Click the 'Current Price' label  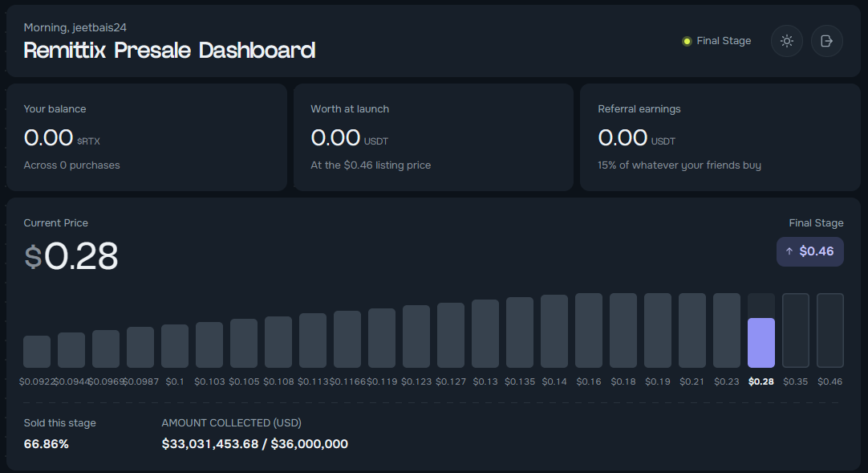pos(56,222)
